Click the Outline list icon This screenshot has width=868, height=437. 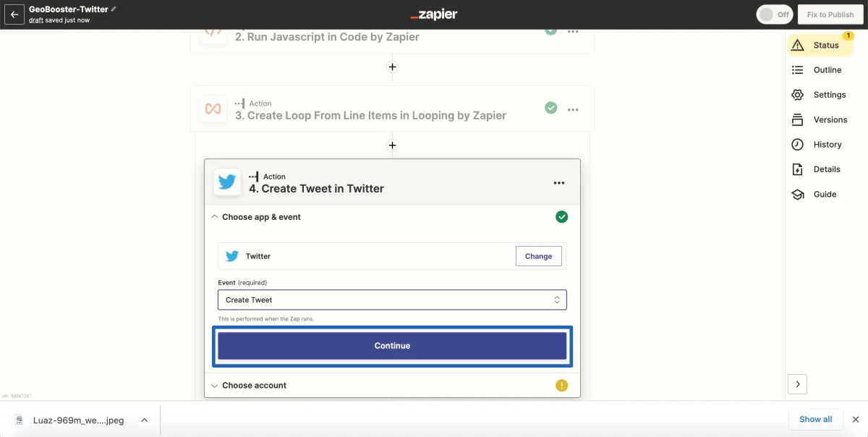(798, 70)
